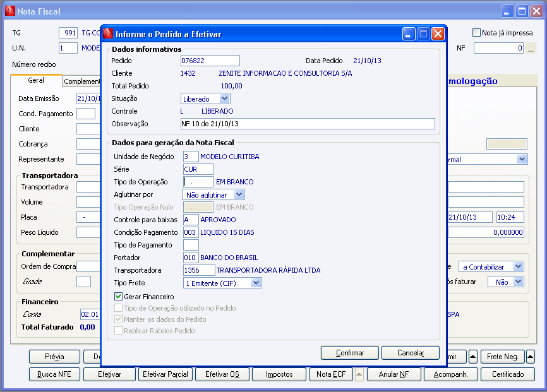This screenshot has width=547, height=392.
Task: Click the app icon in the dialog title bar
Action: (x=108, y=34)
